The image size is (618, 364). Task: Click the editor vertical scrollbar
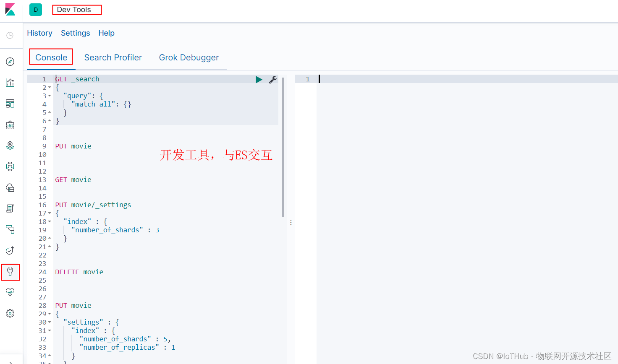pos(283,147)
